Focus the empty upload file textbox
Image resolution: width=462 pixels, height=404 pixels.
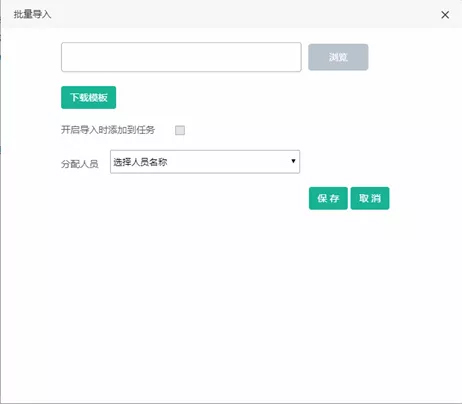click(x=181, y=57)
